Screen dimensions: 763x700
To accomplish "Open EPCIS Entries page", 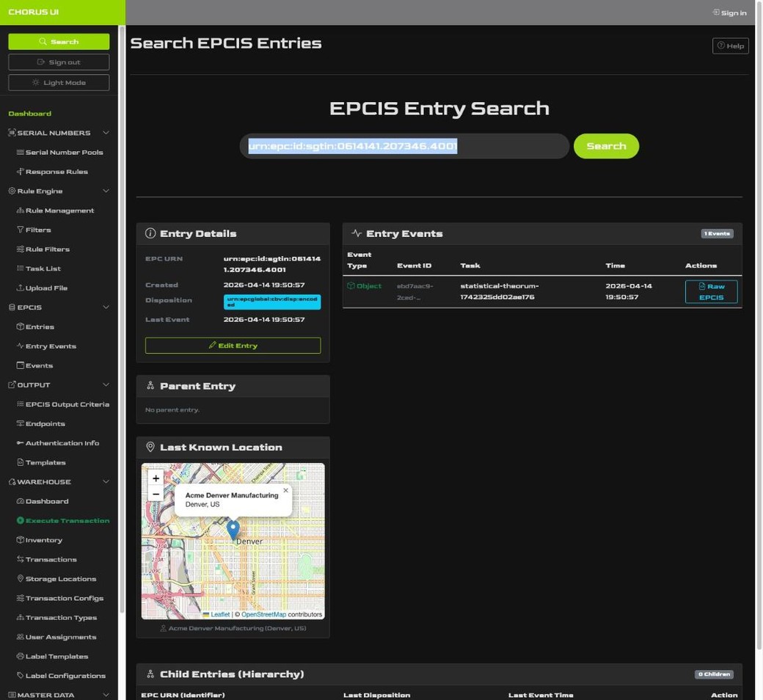I will [35, 327].
